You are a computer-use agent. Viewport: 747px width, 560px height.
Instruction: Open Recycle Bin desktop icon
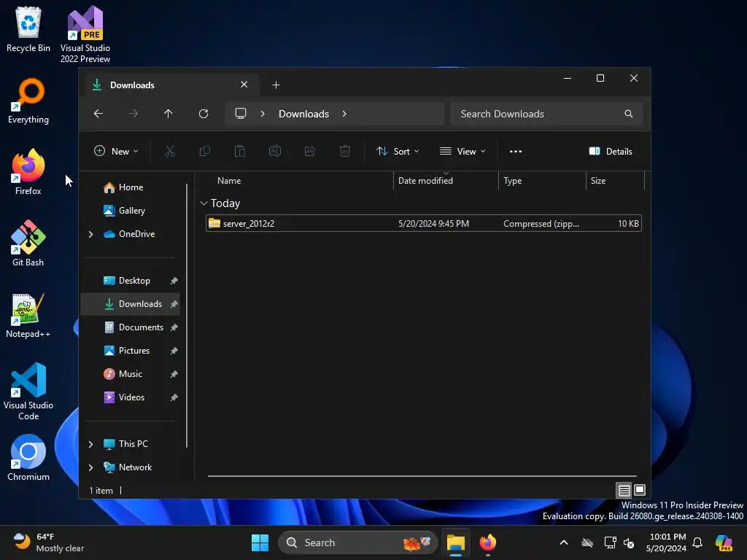(x=28, y=29)
